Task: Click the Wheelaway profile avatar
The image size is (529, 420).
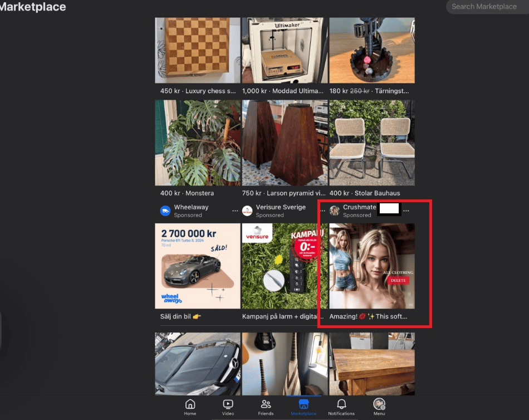Action: [x=165, y=211]
